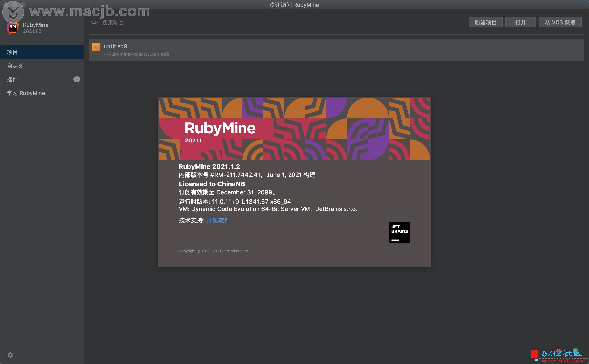
Task: Open the settings gear in sidebar
Action: tap(10, 355)
